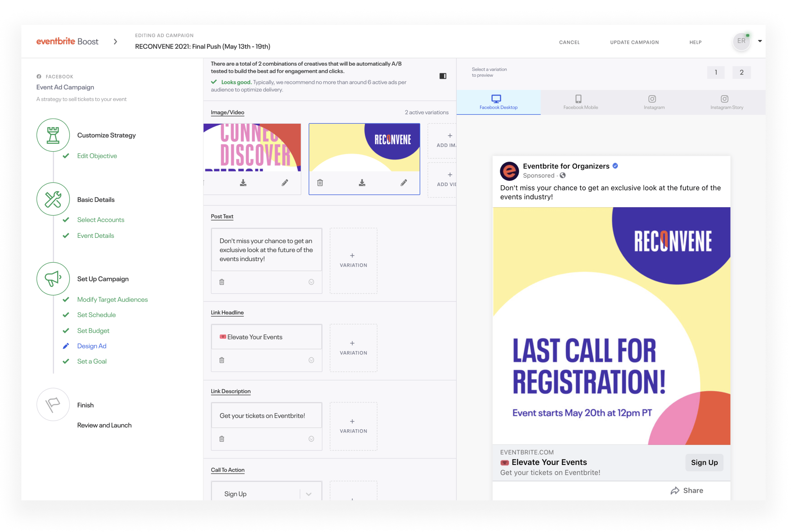Open emoji picker in Link Description box
This screenshot has width=797, height=532.
pos(311,439)
